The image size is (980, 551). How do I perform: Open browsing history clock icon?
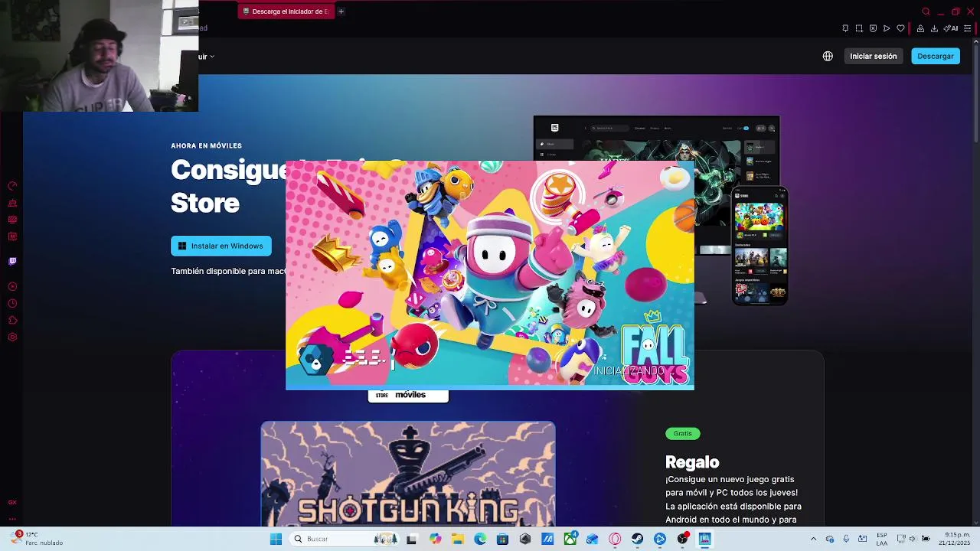tap(12, 303)
